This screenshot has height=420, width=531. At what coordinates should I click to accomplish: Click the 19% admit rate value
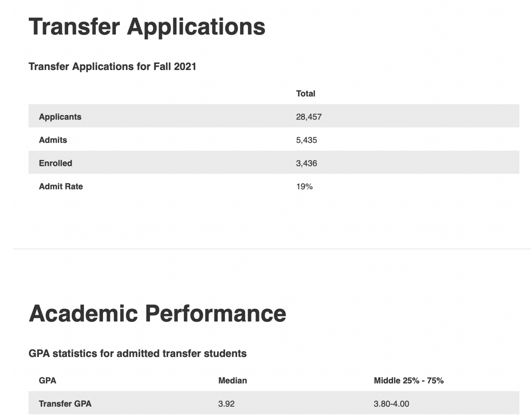pyautogui.click(x=304, y=187)
